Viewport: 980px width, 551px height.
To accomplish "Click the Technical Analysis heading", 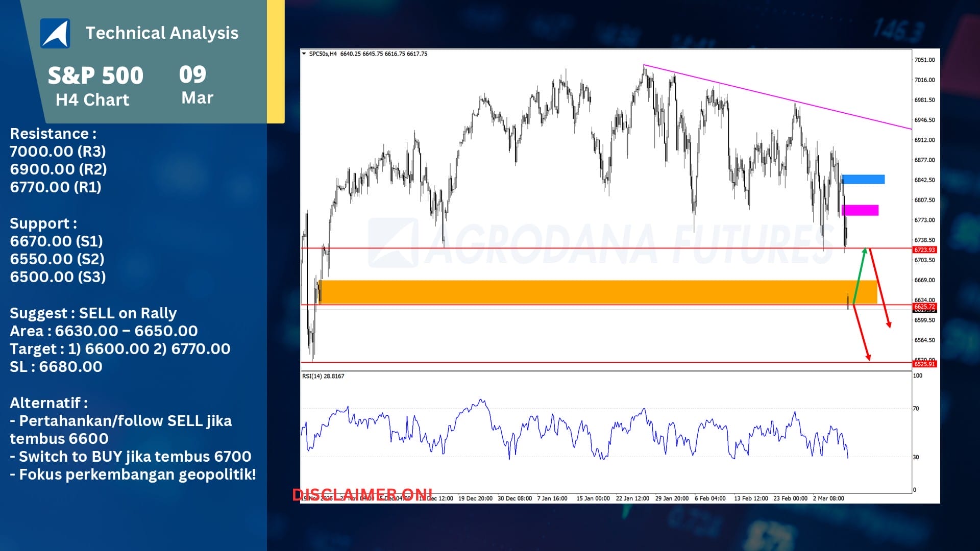I will [162, 33].
